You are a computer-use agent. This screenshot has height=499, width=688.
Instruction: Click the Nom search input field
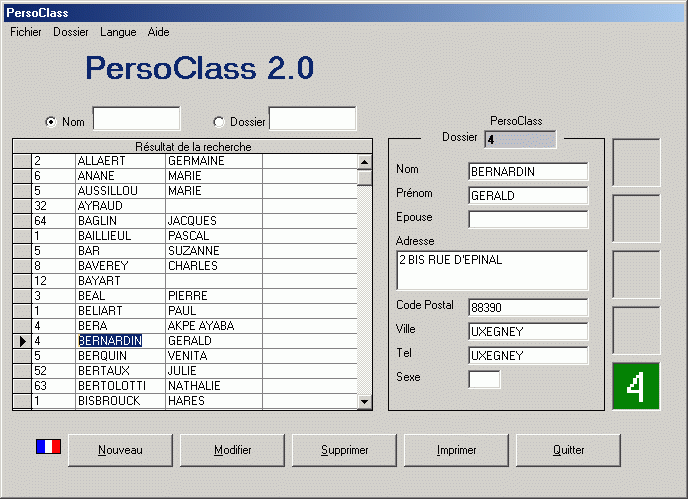136,118
